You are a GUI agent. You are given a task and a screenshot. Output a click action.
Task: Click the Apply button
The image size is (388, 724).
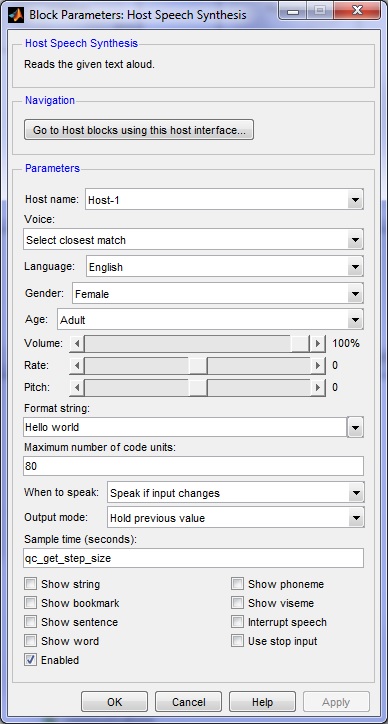pos(336,702)
